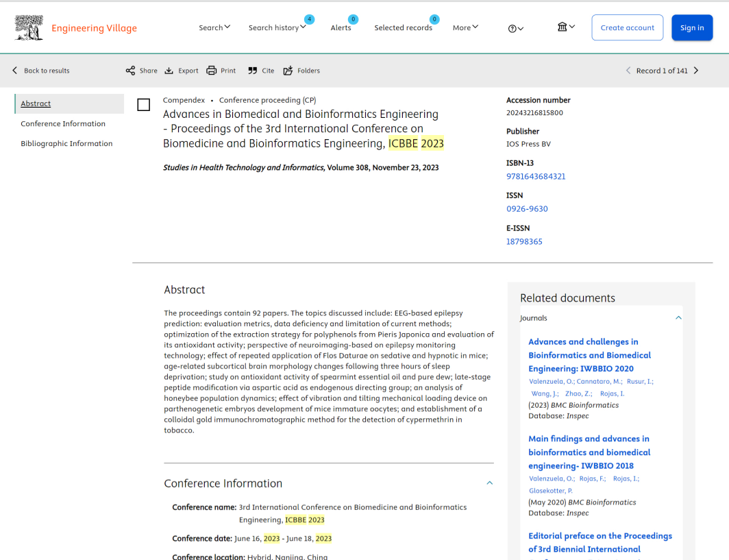The width and height of the screenshot is (729, 560).
Task: Select the Abstract sidebar tab
Action: click(x=69, y=104)
